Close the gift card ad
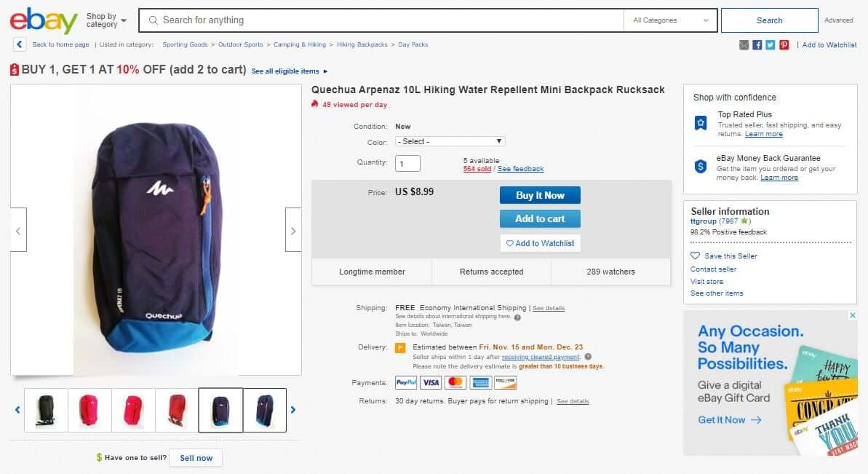 coord(853,316)
